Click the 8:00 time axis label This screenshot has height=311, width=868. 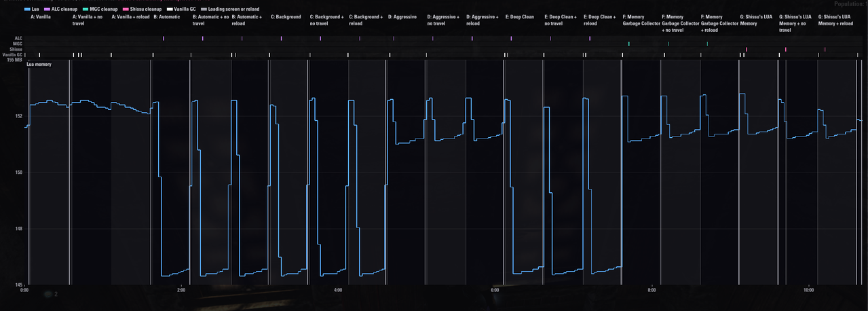652,290
